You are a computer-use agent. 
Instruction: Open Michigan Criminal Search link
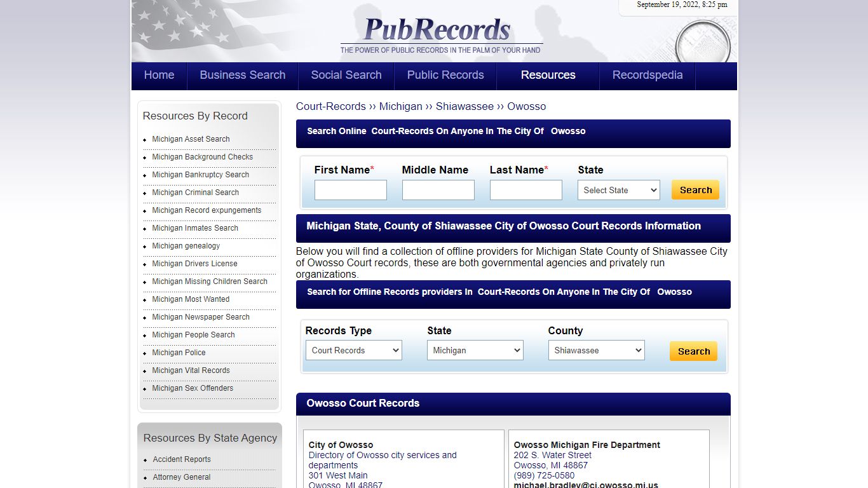tap(196, 193)
